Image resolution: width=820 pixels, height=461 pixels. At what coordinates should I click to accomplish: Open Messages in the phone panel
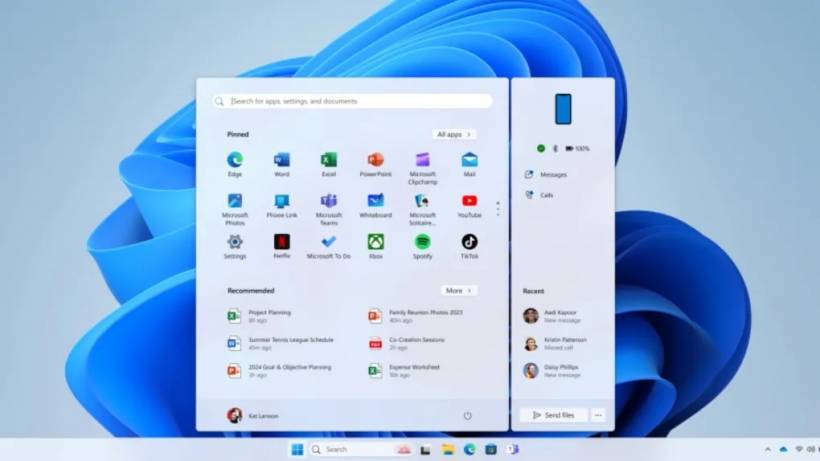pyautogui.click(x=545, y=175)
